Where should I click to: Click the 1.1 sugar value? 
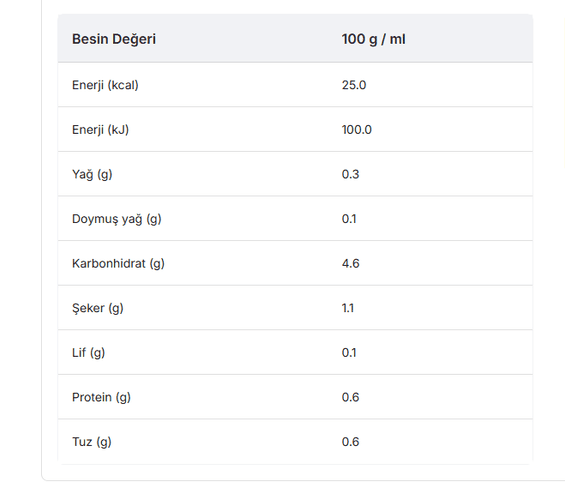point(348,308)
